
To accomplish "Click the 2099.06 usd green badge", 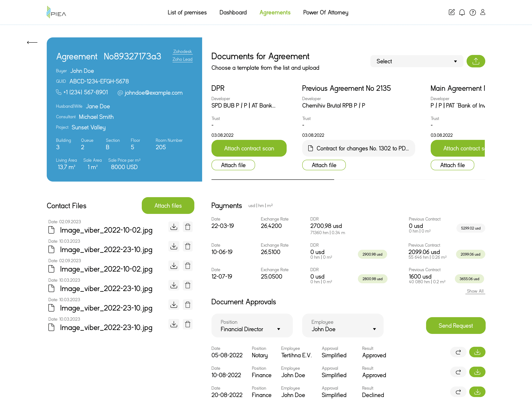I will pyautogui.click(x=470, y=254).
